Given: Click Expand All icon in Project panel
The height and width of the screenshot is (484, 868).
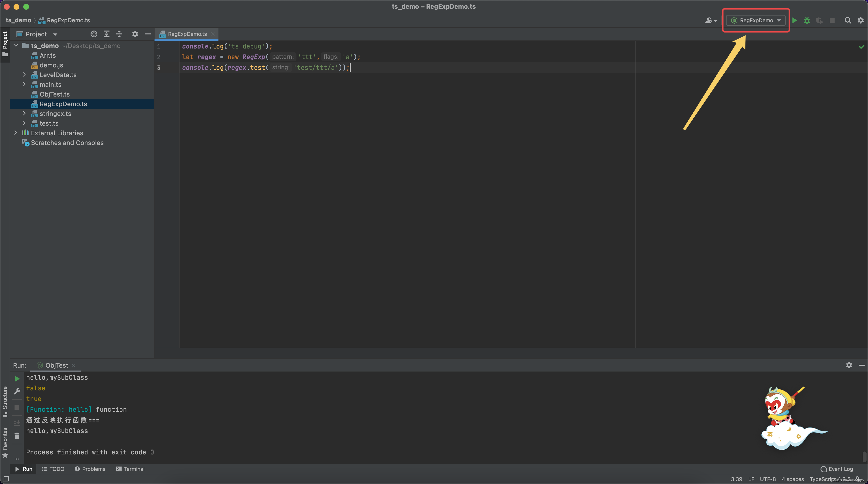Looking at the screenshot, I should click(107, 34).
